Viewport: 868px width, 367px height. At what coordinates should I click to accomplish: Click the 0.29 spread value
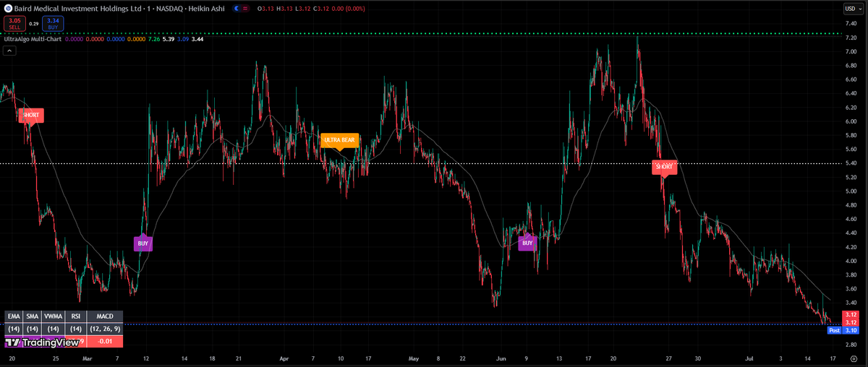[34, 24]
